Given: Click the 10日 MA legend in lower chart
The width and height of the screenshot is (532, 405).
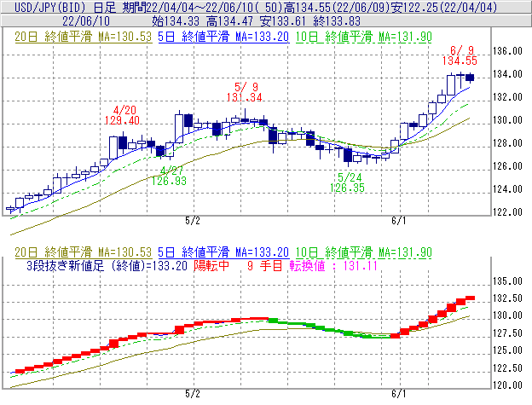Looking at the screenshot, I should point(363,252).
